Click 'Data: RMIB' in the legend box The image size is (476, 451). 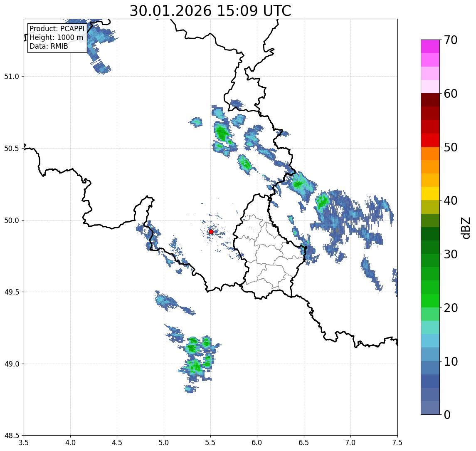[49, 46]
